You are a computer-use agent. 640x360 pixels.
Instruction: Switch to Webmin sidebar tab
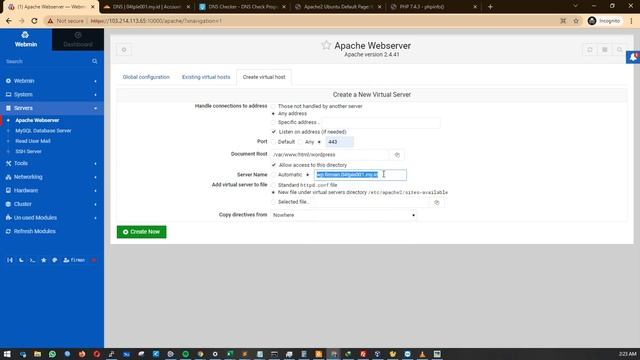click(x=26, y=40)
